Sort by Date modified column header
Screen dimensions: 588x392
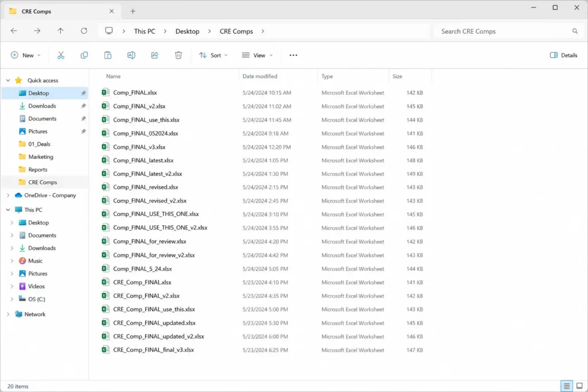click(260, 76)
